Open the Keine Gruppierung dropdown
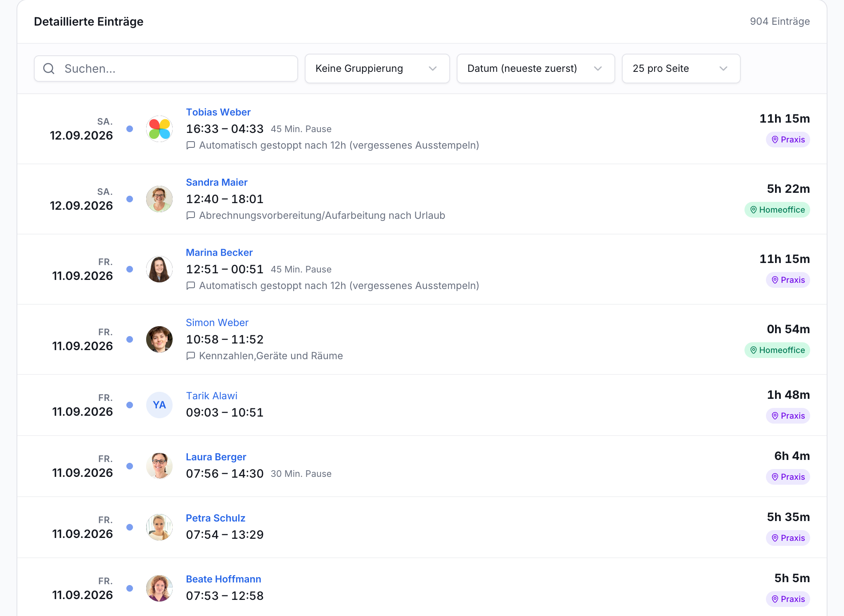The height and width of the screenshot is (616, 844). (377, 69)
